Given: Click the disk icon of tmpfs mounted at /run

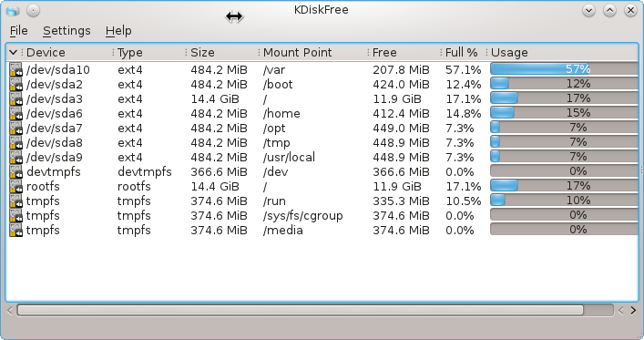Looking at the screenshot, I should click(16, 201).
